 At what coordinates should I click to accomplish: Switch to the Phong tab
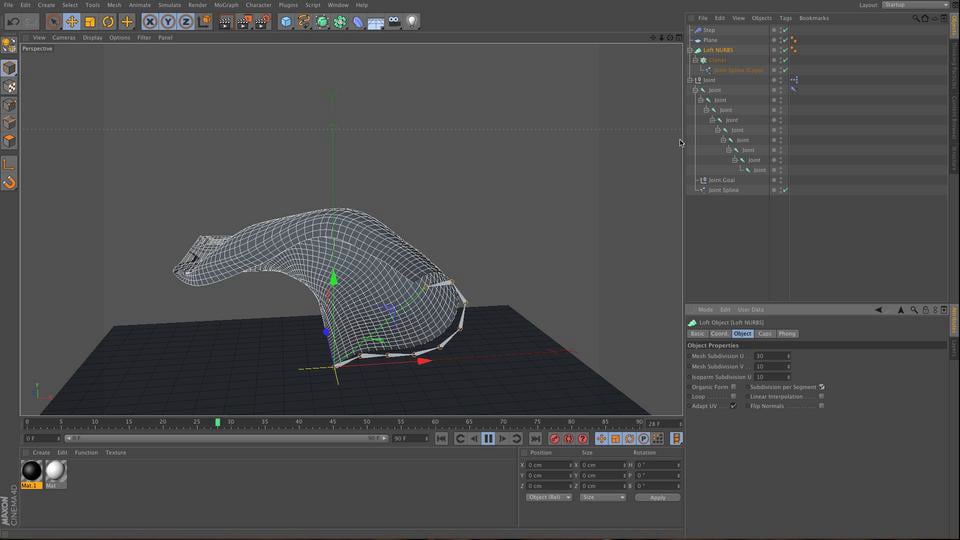(x=787, y=334)
